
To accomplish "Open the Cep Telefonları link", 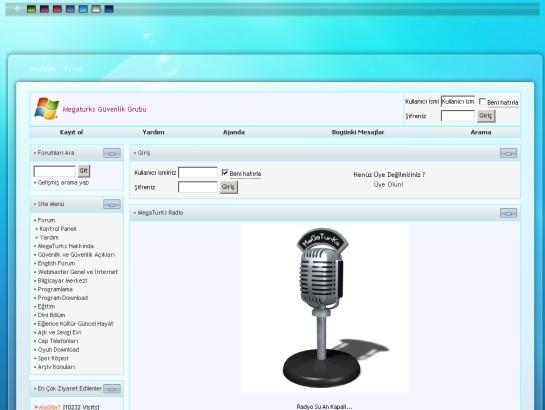I will click(58, 341).
